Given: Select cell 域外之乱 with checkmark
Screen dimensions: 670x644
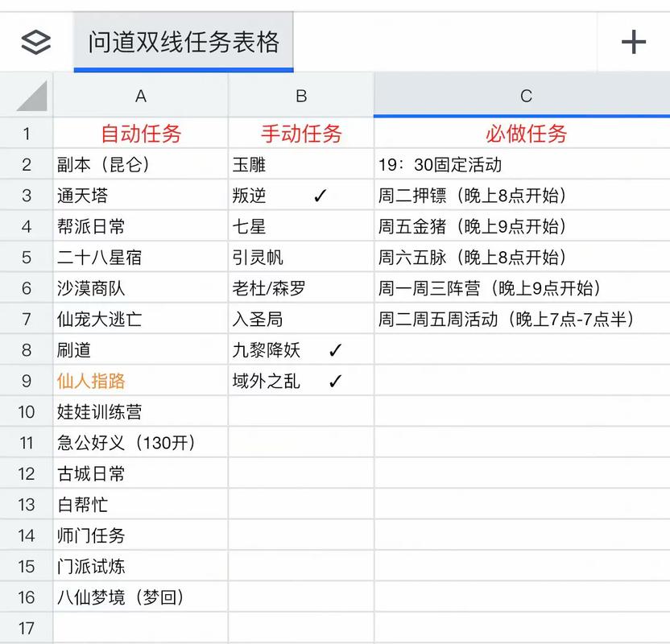Looking at the screenshot, I should [301, 381].
